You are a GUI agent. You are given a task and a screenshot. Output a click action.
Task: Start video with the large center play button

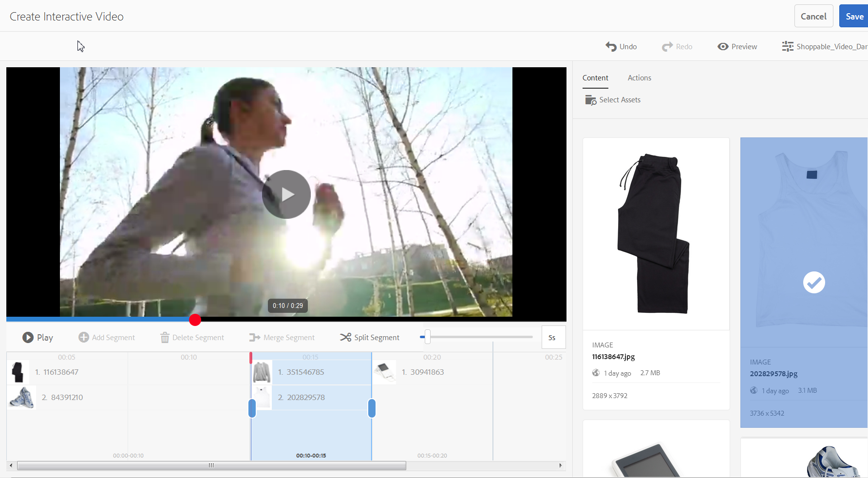[286, 194]
